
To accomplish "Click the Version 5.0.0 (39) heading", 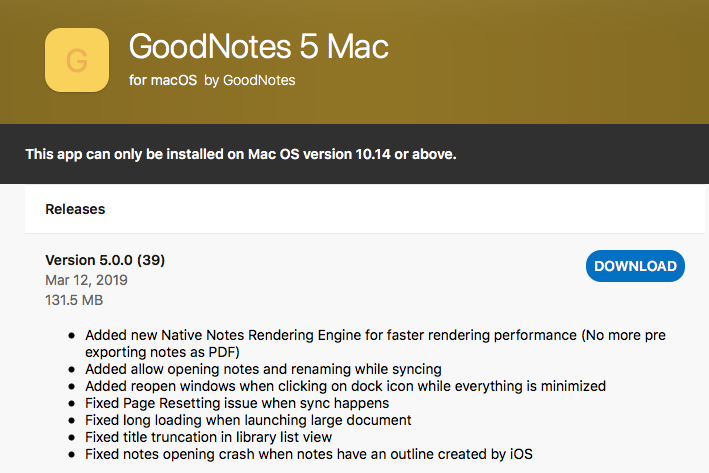I will (x=105, y=260).
